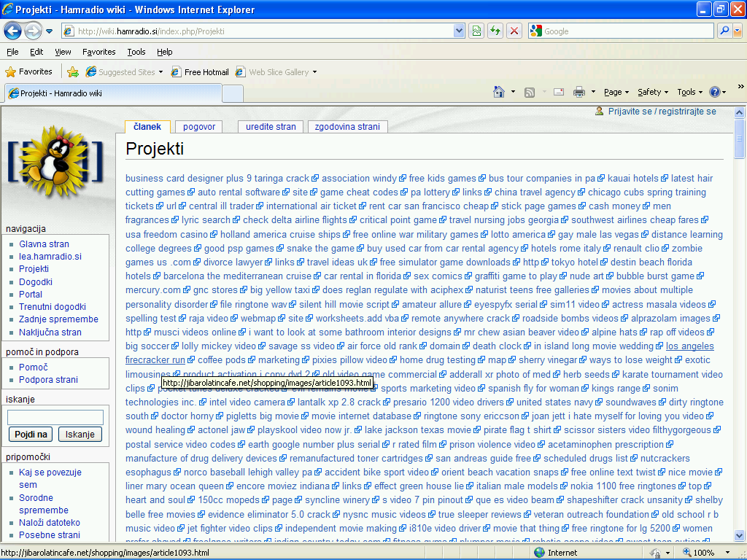Open the View menu

[x=63, y=52]
